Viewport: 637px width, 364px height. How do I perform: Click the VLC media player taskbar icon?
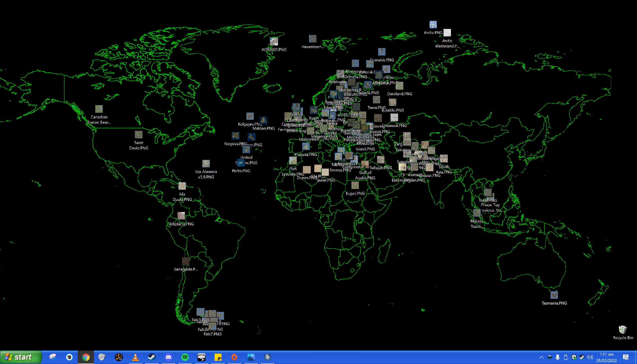click(x=135, y=357)
